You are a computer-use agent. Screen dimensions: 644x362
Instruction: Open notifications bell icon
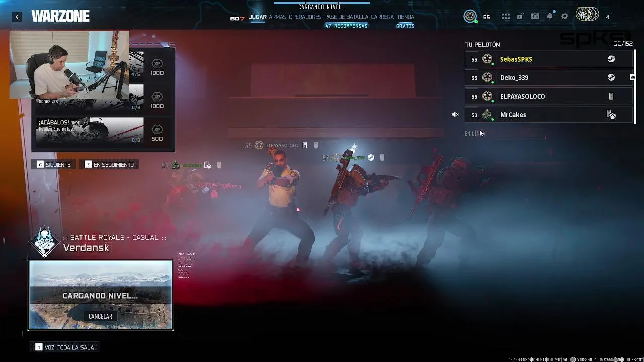550,16
